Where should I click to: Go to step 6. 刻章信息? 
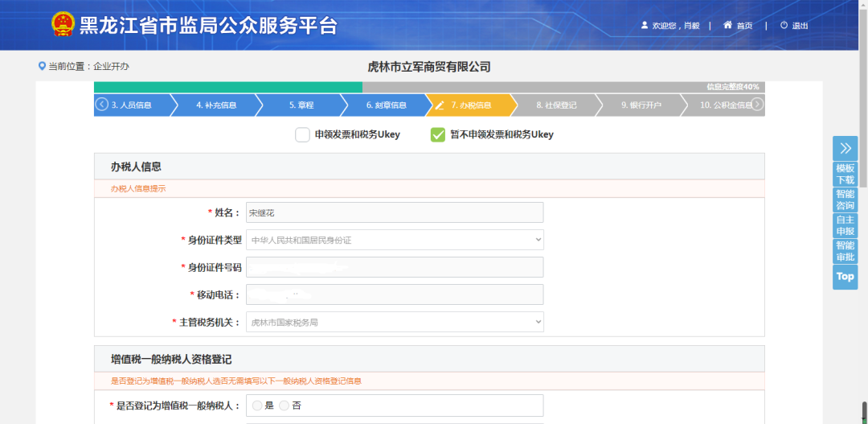(386, 105)
